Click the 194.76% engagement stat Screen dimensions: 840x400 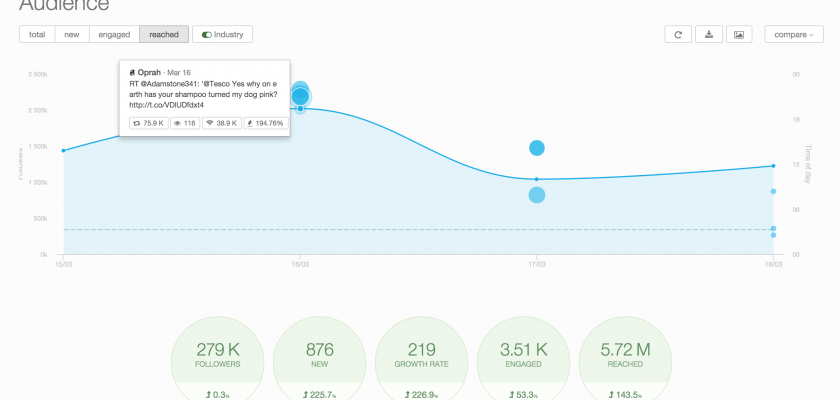(264, 123)
